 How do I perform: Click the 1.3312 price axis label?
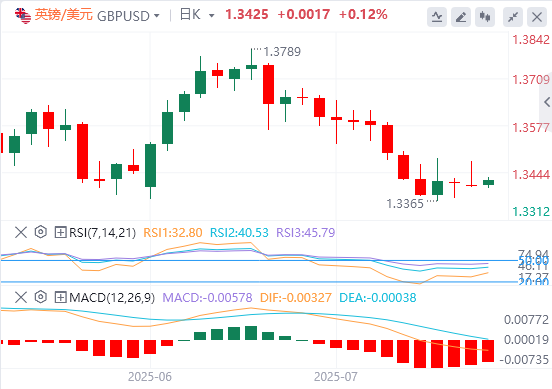[531, 212]
